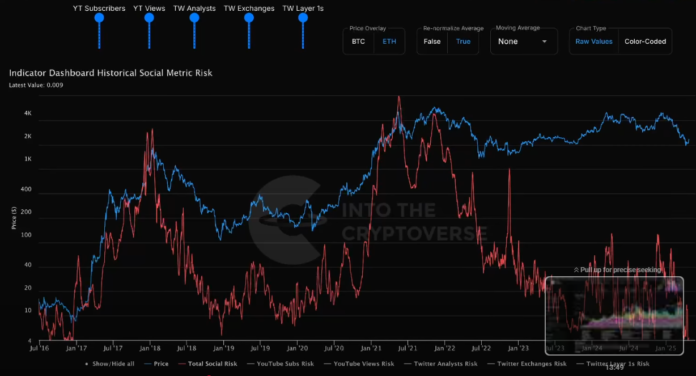Toggle Total Social Risk legend item
The image size is (696, 376).
coord(208,364)
